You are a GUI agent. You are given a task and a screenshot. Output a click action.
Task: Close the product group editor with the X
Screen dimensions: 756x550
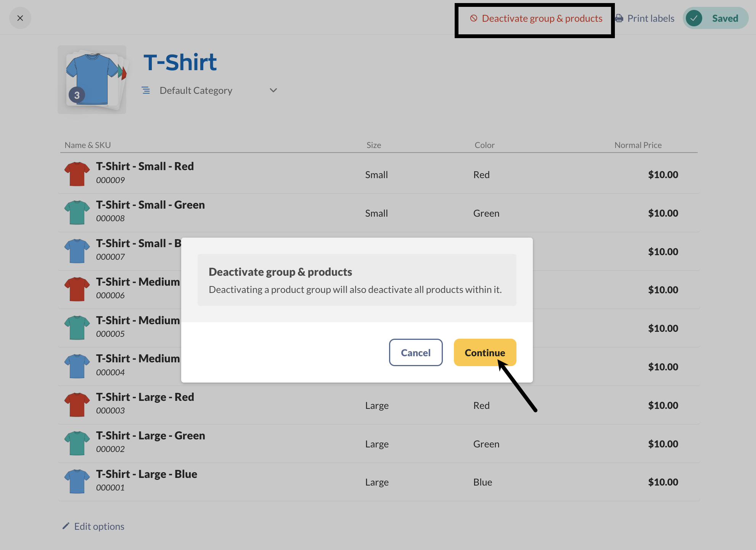coord(20,18)
